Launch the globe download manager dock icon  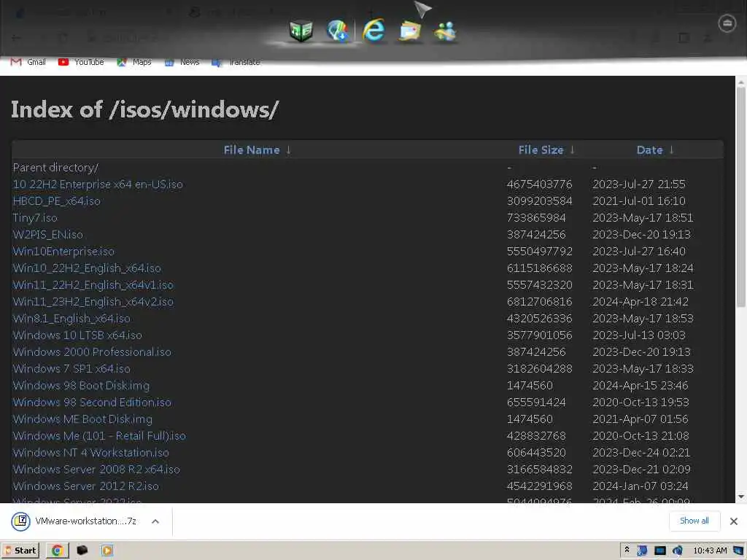337,31
